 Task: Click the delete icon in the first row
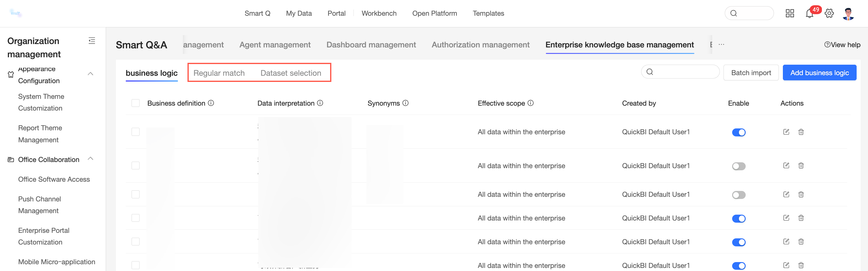coord(801,132)
